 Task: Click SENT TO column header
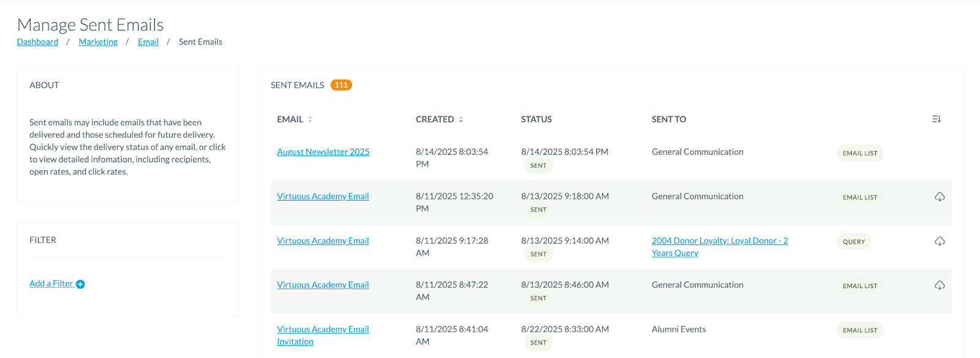tap(669, 119)
